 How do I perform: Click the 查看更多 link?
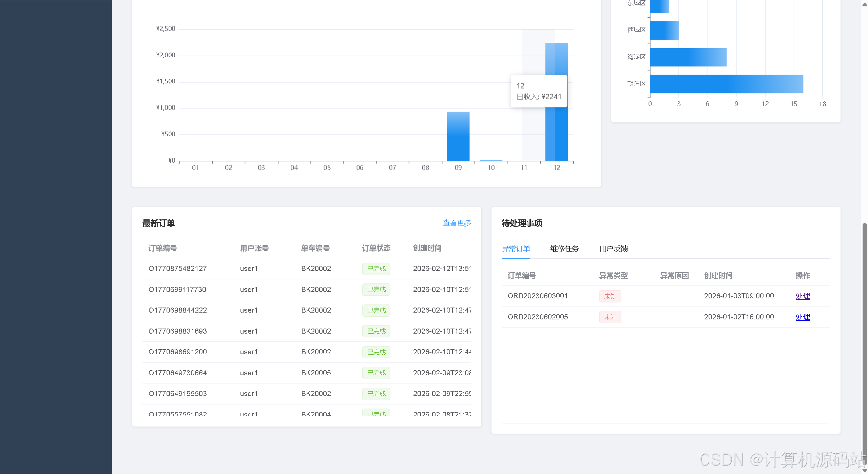[x=457, y=223]
